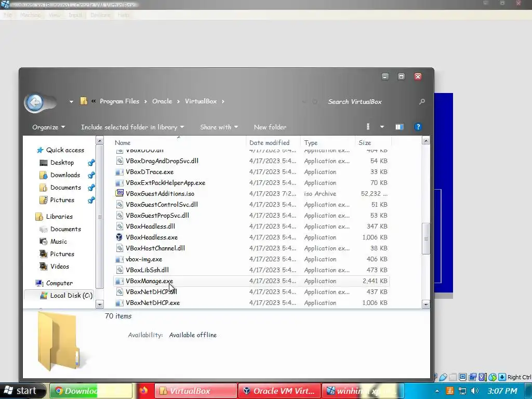Switch to Oracle VM VirtualBox taskbar item
The image size is (532, 399).
point(279,391)
